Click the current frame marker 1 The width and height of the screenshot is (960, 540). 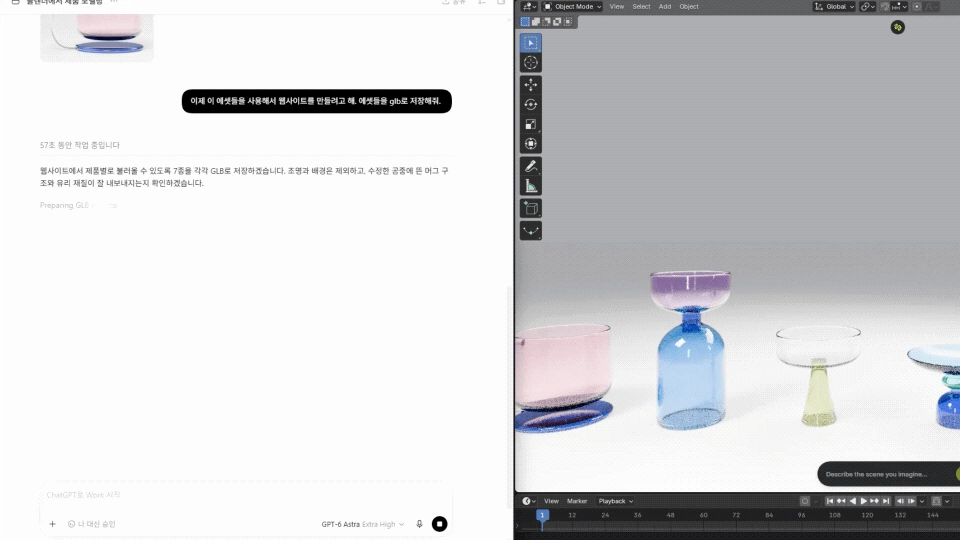(542, 515)
